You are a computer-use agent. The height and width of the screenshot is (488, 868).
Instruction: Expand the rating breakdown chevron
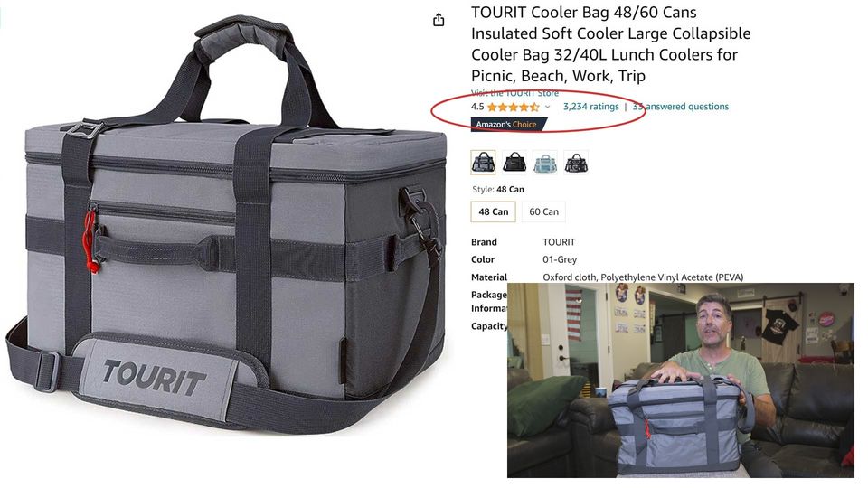[548, 107]
